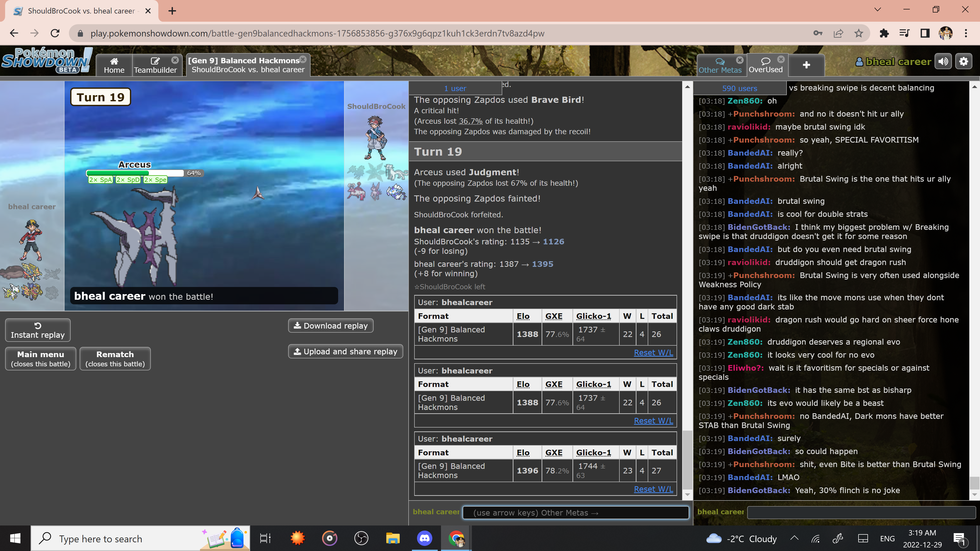Focus the OverUsed chat message input

pyautogui.click(x=861, y=512)
